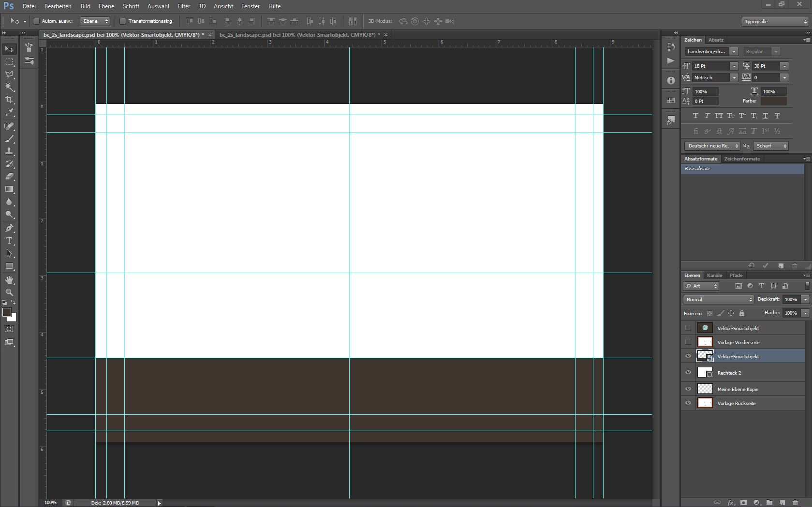
Task: Select the Magic Wand tool
Action: pyautogui.click(x=9, y=87)
